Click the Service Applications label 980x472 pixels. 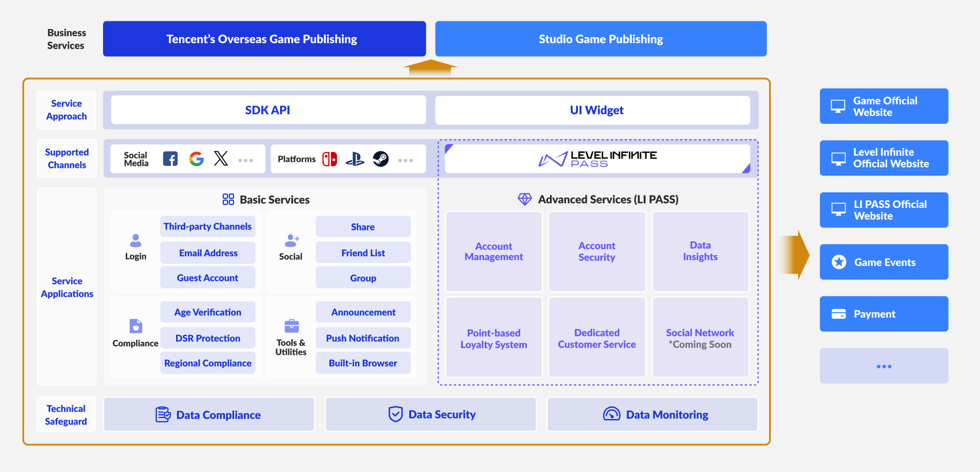67,287
